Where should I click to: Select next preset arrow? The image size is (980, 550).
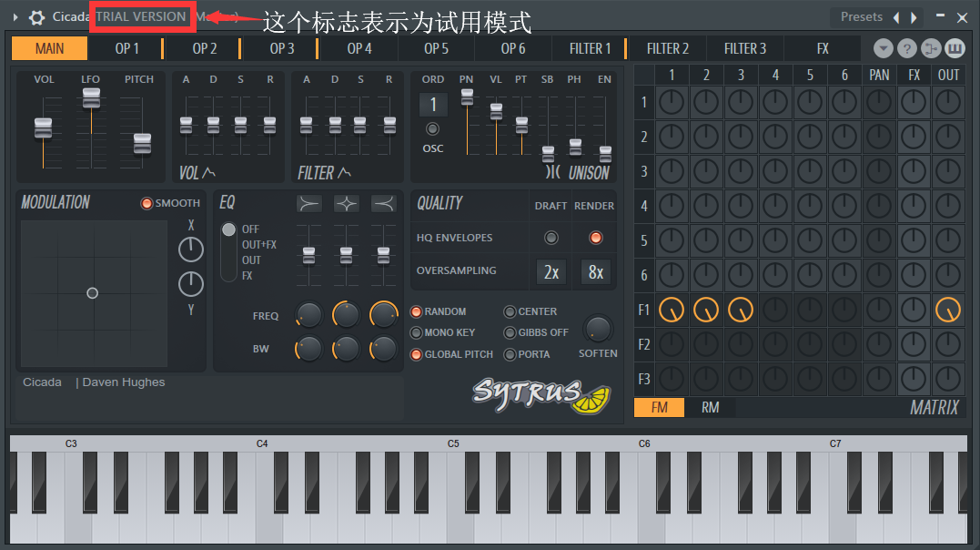pos(914,17)
